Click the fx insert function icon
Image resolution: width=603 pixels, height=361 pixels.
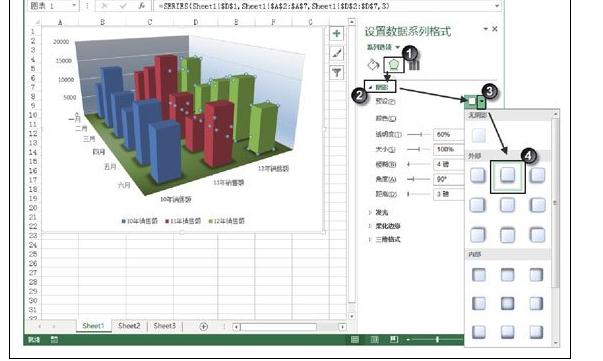pyautogui.click(x=142, y=6)
